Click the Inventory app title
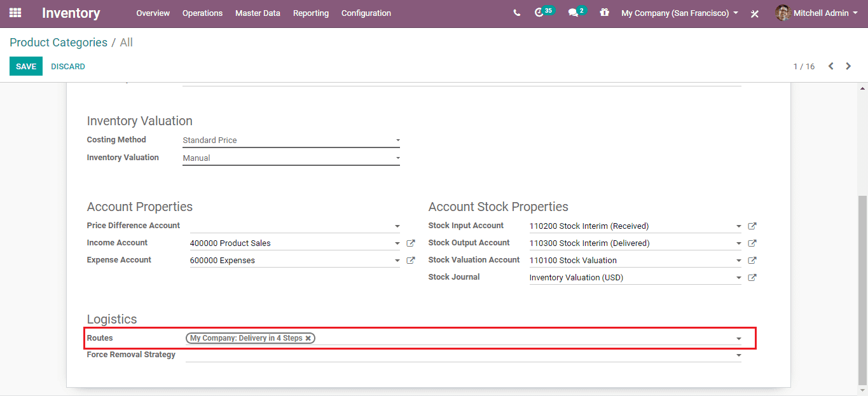The image size is (868, 396). pyautogui.click(x=71, y=13)
